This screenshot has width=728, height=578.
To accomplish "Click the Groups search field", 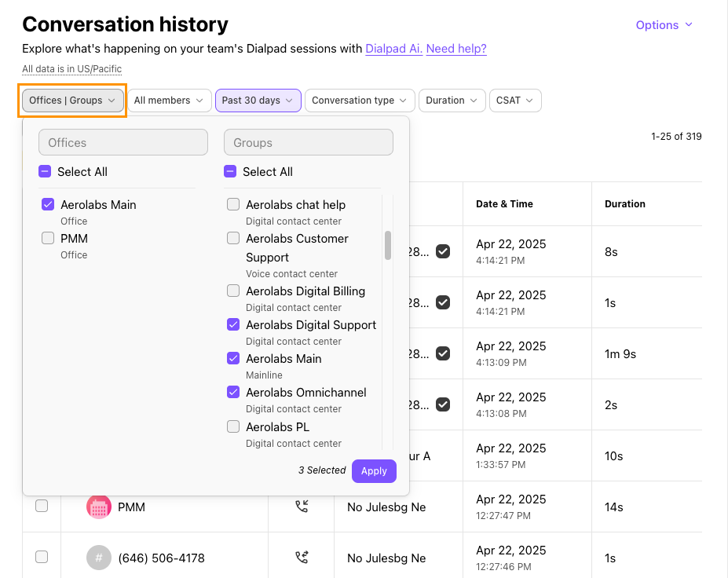I will 309,142.
